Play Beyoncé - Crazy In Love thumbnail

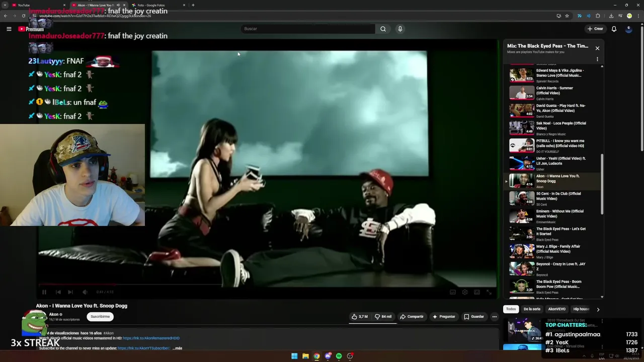(x=522, y=268)
